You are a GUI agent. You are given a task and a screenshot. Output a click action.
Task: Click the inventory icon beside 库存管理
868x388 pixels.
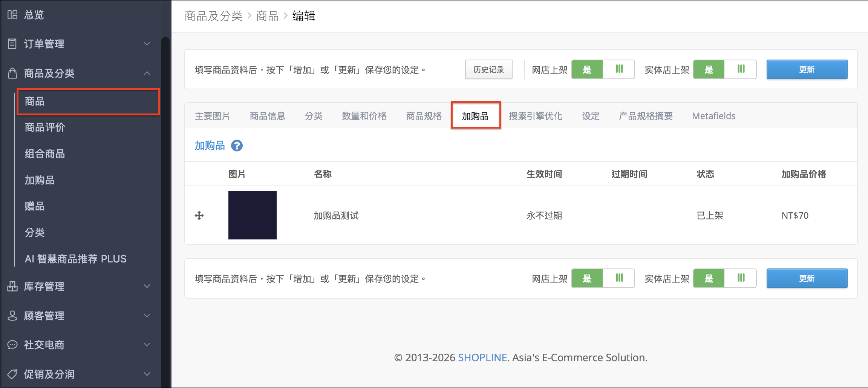pos(12,286)
